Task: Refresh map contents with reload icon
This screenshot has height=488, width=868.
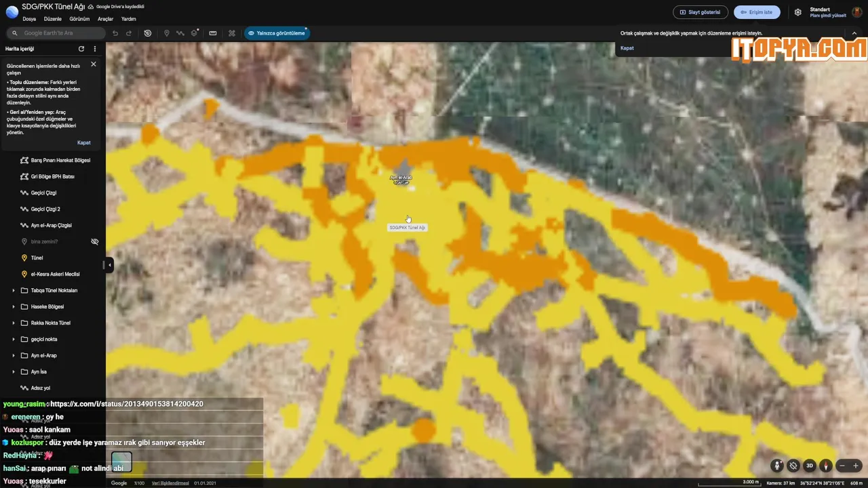Action: point(81,49)
